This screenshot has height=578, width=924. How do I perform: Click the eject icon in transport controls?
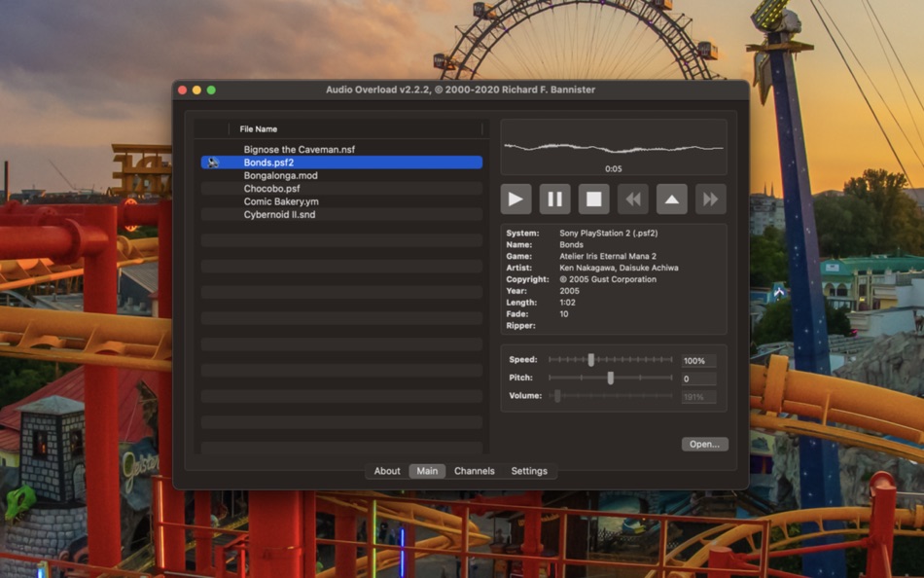(x=671, y=199)
